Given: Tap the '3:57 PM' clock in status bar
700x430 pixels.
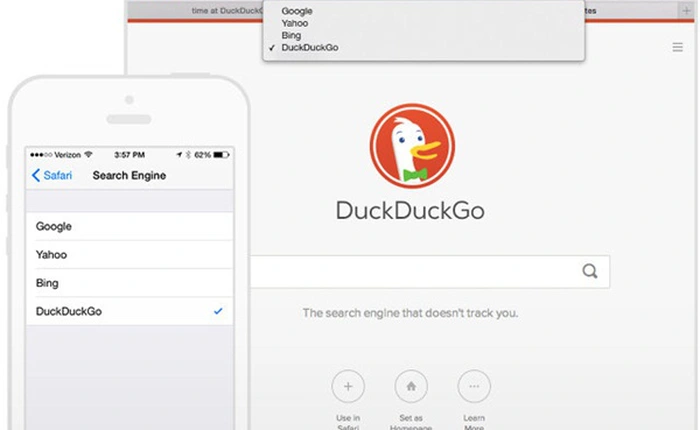Looking at the screenshot, I should (x=129, y=155).
